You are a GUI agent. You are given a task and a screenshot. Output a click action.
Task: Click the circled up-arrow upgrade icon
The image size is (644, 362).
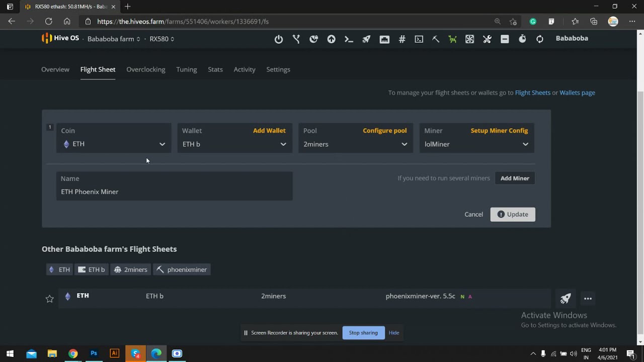[331, 39]
